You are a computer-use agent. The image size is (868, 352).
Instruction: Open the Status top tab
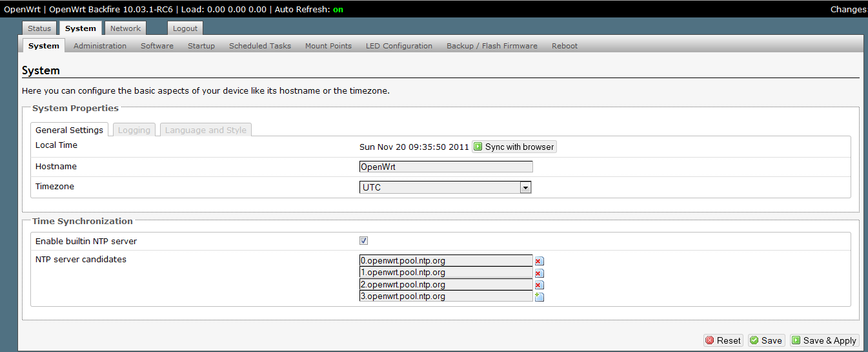tap(39, 28)
